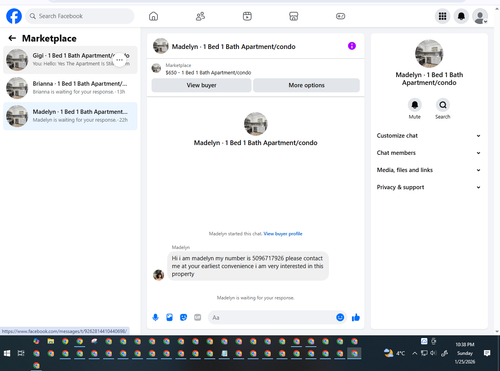Expand the Privacy & support section
The height and width of the screenshot is (371, 500).
pos(429,187)
